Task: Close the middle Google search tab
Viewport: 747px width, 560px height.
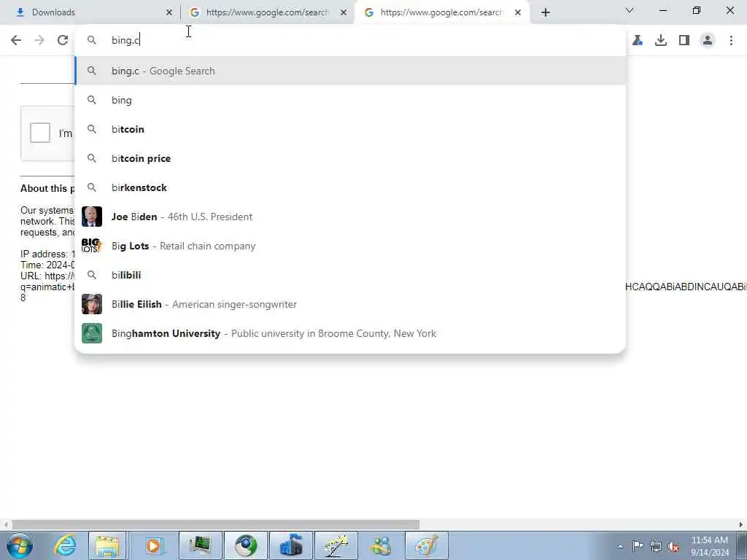Action: point(344,12)
